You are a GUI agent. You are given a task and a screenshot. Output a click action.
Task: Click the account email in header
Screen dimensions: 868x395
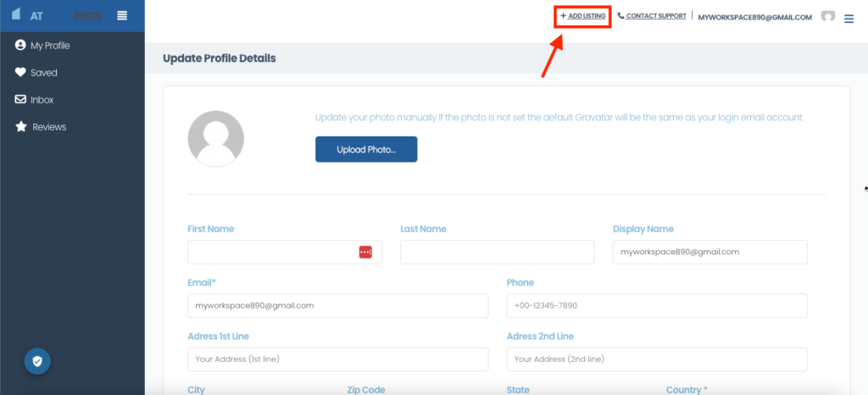tap(754, 17)
